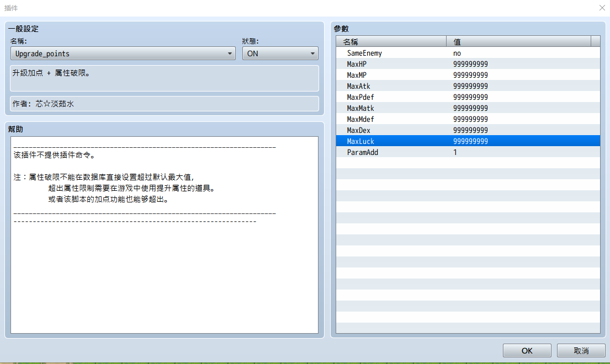Click the author field 芯☆淡茹水

tap(164, 104)
